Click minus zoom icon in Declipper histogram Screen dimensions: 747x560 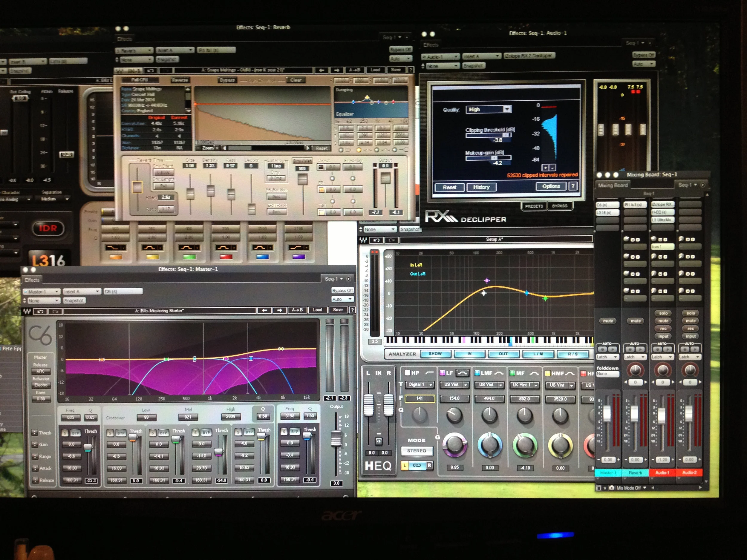[552, 168]
